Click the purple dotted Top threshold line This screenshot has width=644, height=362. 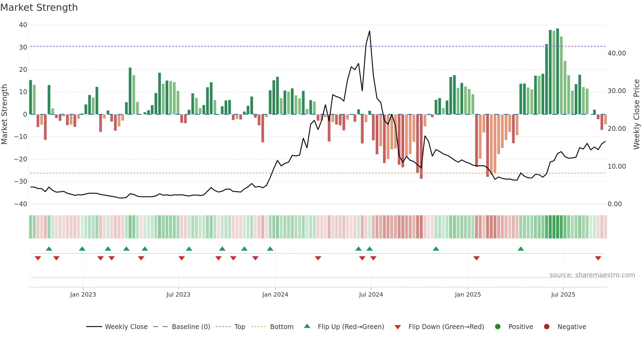(318, 46)
